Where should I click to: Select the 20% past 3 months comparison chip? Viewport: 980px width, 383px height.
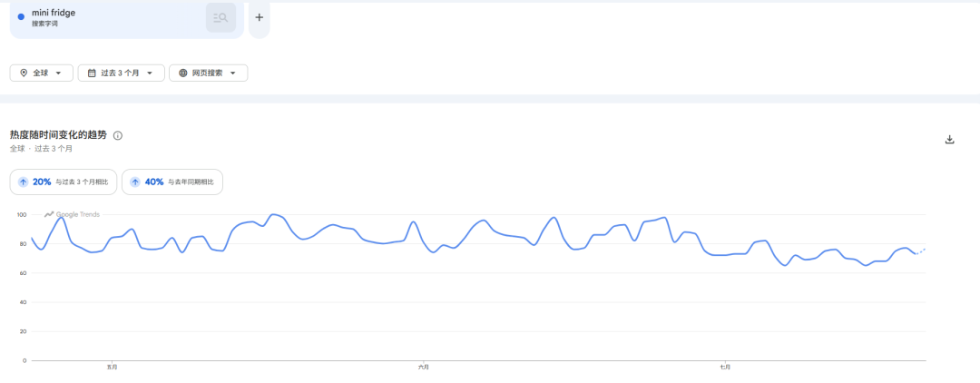pos(64,182)
